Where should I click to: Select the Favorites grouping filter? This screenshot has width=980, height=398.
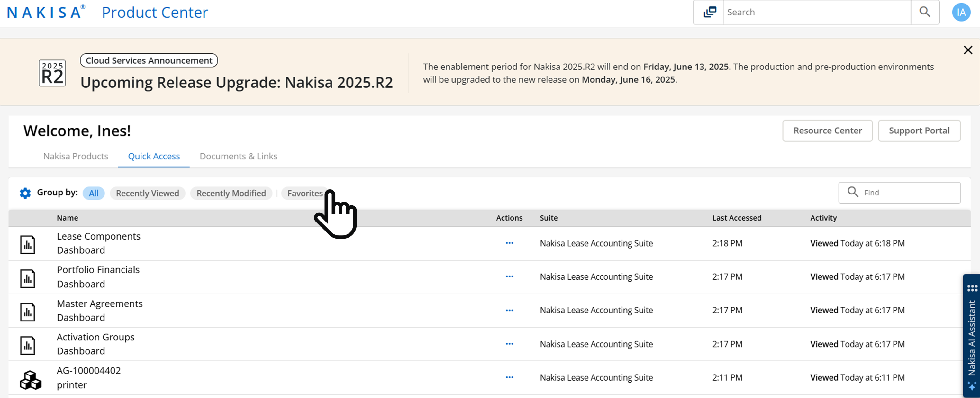point(304,193)
